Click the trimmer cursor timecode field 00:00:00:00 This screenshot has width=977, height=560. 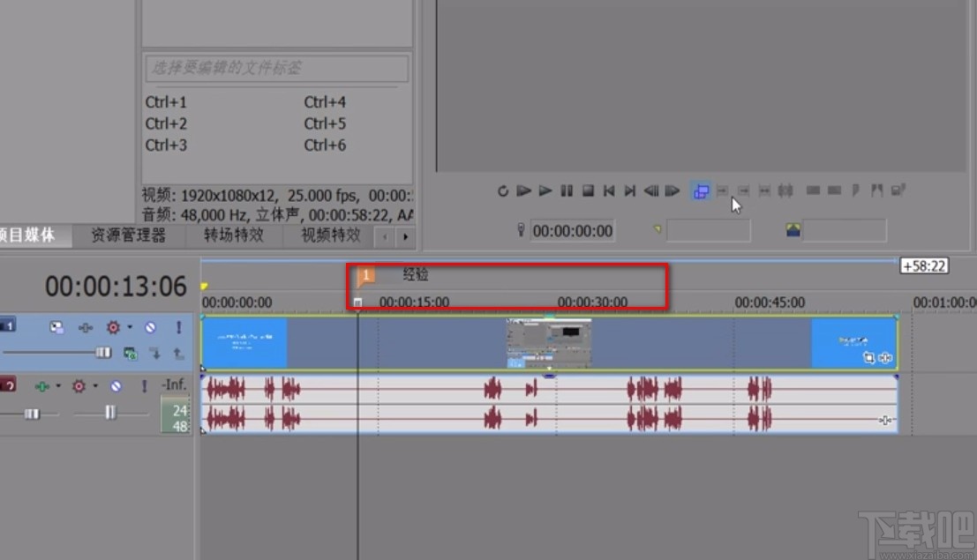(573, 231)
